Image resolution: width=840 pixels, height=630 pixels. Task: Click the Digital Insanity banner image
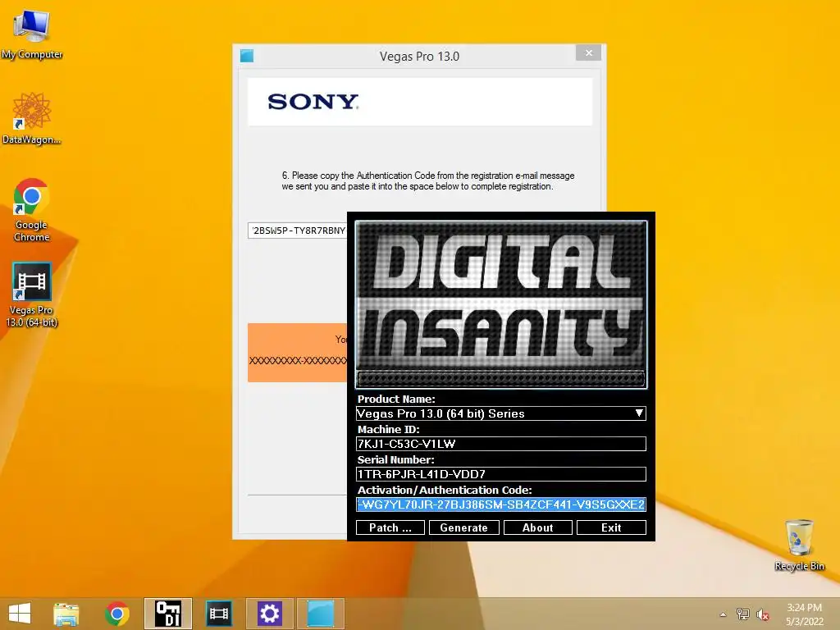[501, 304]
